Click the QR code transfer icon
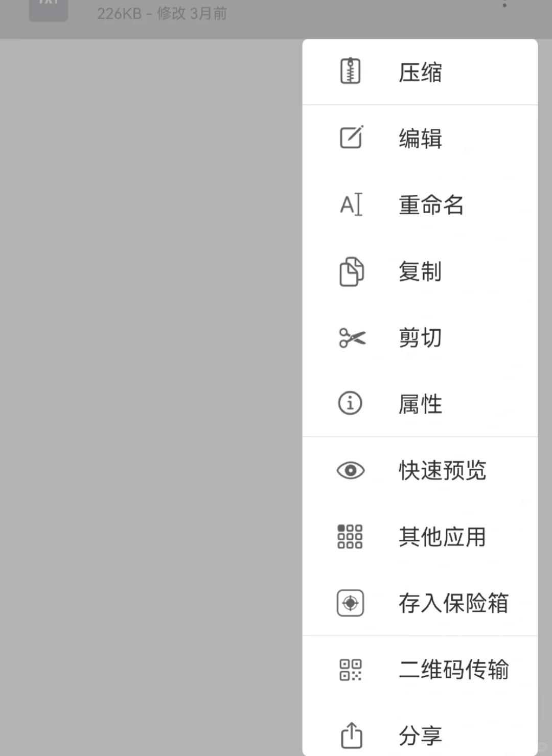The height and width of the screenshot is (756, 552). pos(351,670)
